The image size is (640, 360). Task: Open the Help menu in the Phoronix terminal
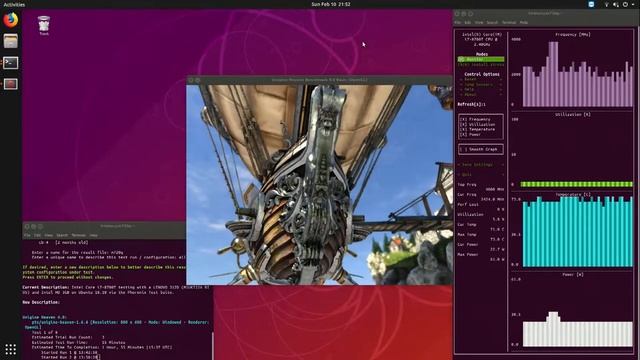(x=93, y=236)
